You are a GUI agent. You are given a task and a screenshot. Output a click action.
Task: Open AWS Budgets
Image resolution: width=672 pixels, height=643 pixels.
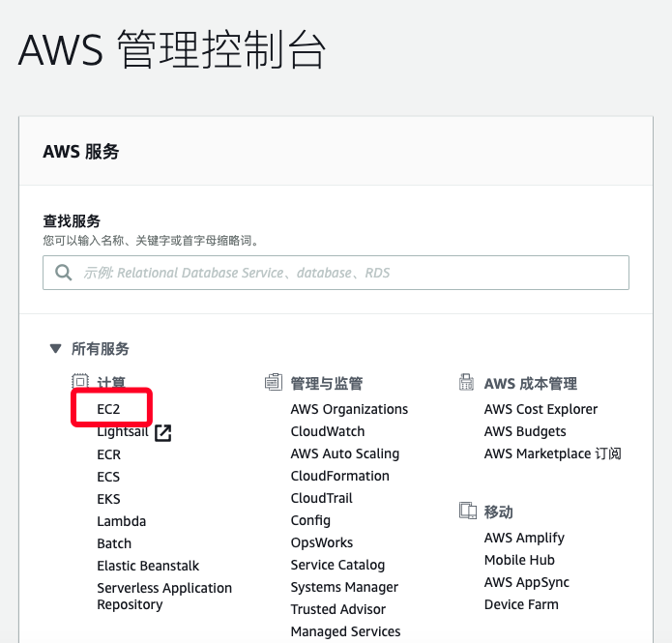525,431
